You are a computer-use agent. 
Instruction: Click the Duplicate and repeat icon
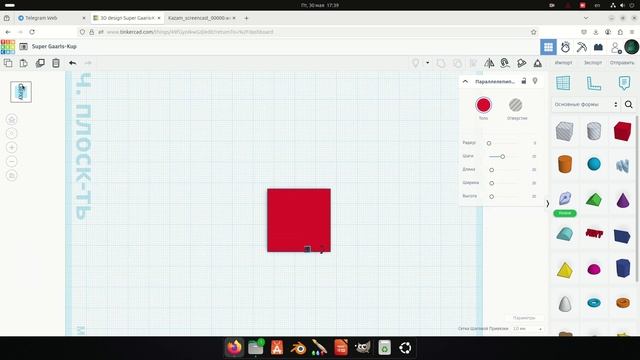(x=40, y=63)
